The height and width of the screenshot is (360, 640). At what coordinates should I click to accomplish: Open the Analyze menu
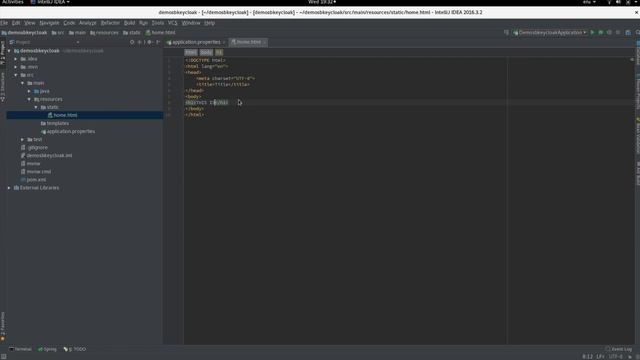(88, 23)
